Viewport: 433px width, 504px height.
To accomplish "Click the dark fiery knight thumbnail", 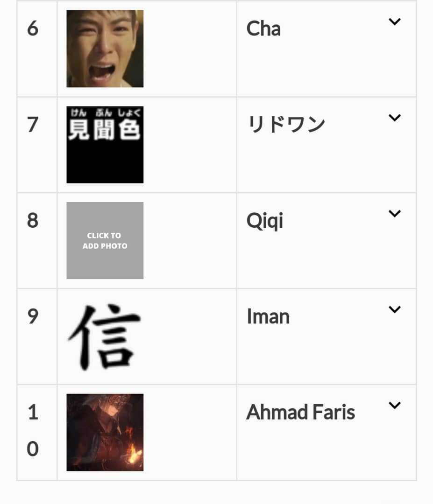I will (105, 432).
